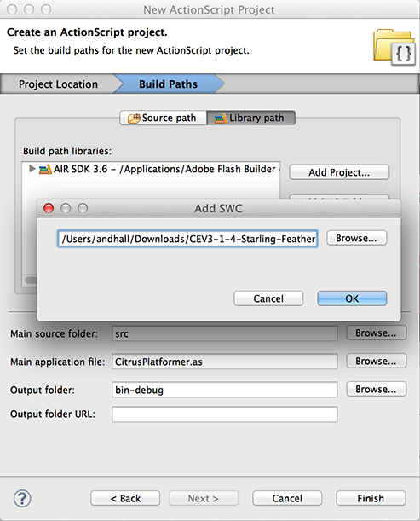Expand the AIR SDK 3.6 tree node
Viewport: 420px width, 521px height.
[x=32, y=169]
